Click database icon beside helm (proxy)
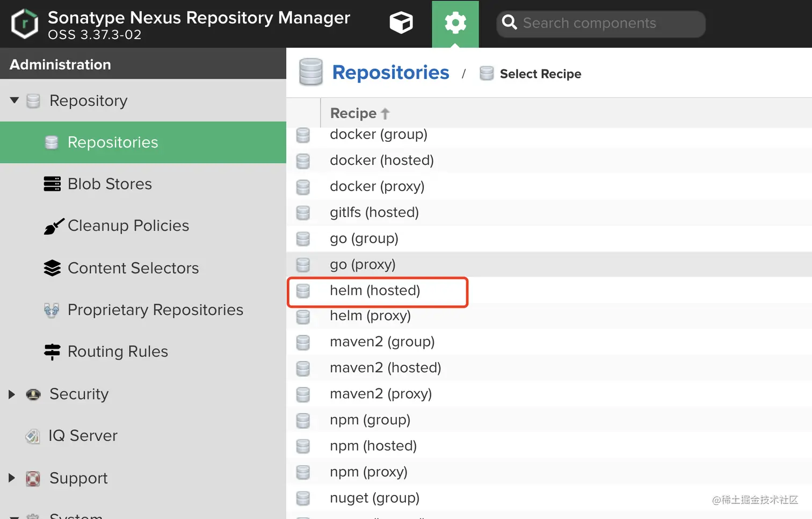 (x=303, y=316)
